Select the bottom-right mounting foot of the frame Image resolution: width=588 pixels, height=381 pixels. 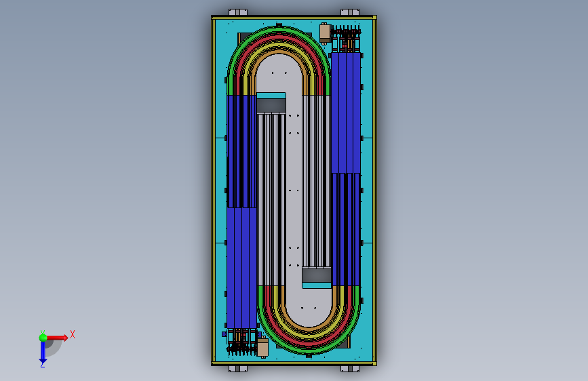(350, 369)
